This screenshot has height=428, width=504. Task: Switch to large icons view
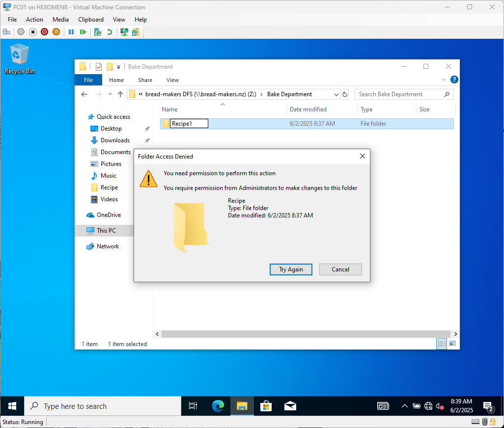(x=452, y=344)
